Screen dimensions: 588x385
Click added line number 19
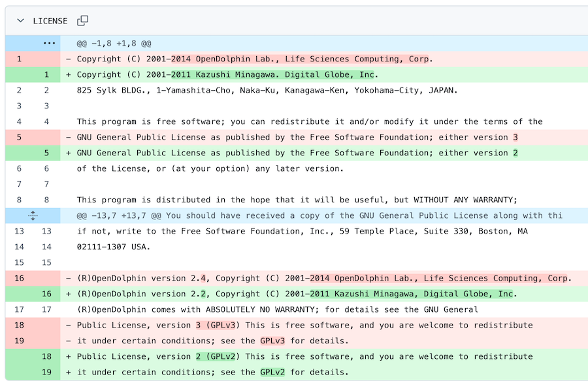tap(46, 372)
